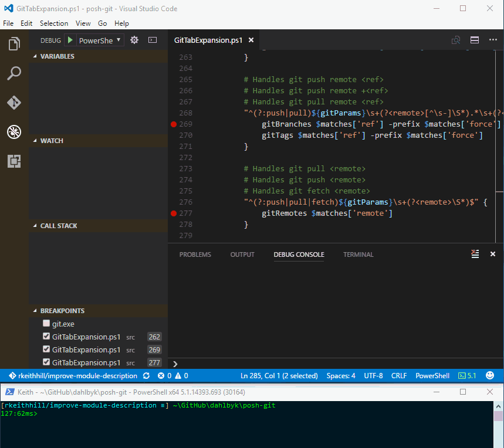This screenshot has height=448, width=504.
Task: Switch to the TERMINAL tab
Action: coord(358,254)
